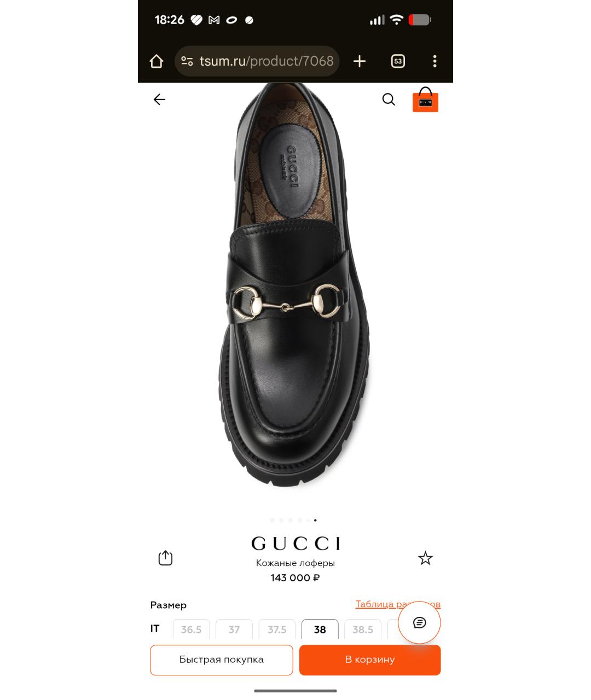Tap the GUCCI brand name
The image size is (591, 700).
pyautogui.click(x=295, y=543)
